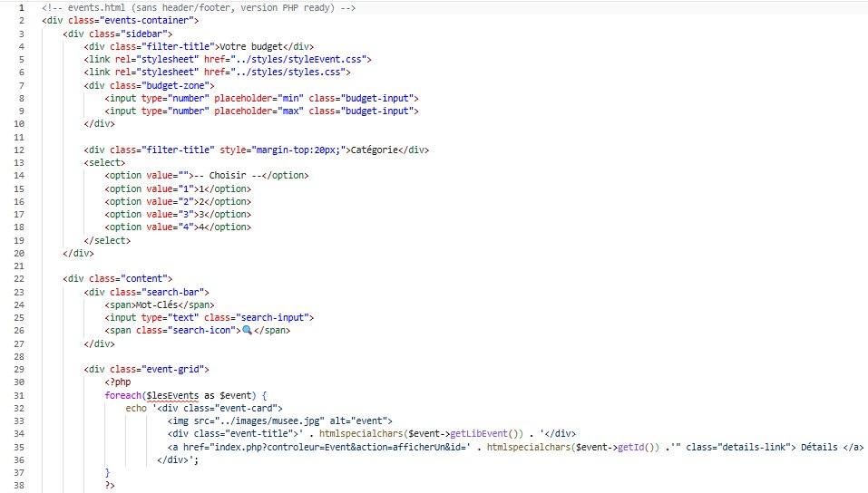Click the '?>' closing PHP tag on line 38

(110, 486)
